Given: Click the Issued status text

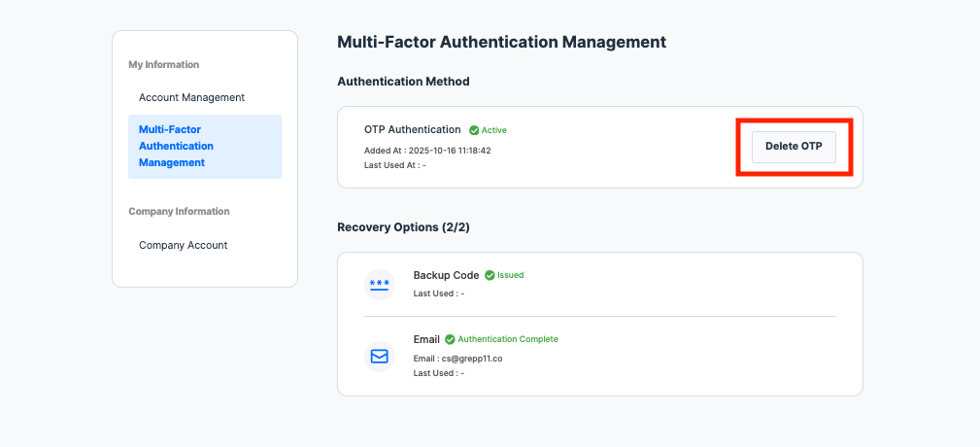Looking at the screenshot, I should coord(511,274).
